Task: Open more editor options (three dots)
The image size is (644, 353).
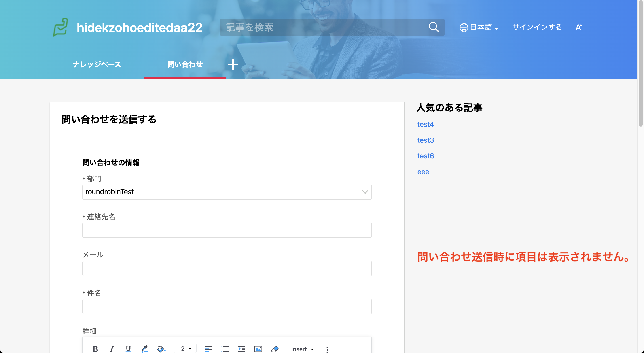Action: [327, 349]
